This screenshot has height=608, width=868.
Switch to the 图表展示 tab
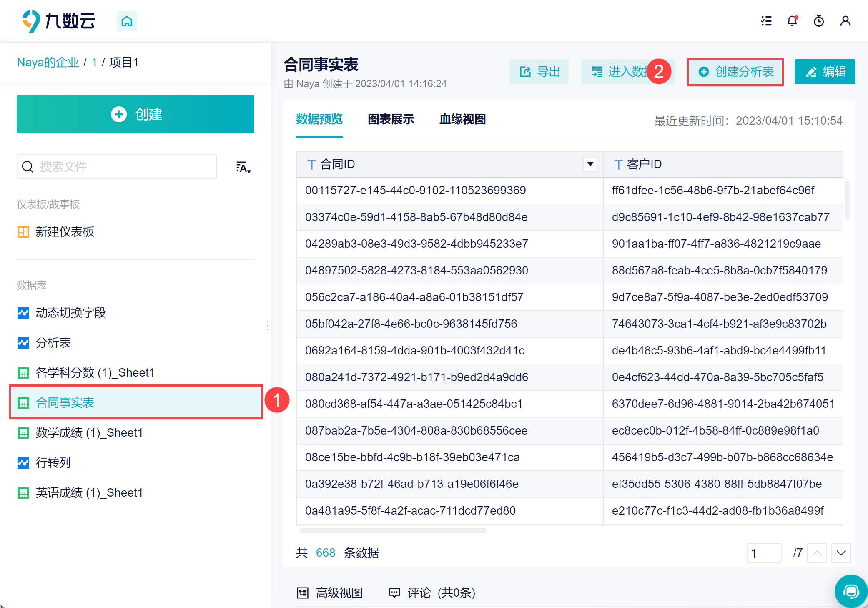[x=391, y=119]
